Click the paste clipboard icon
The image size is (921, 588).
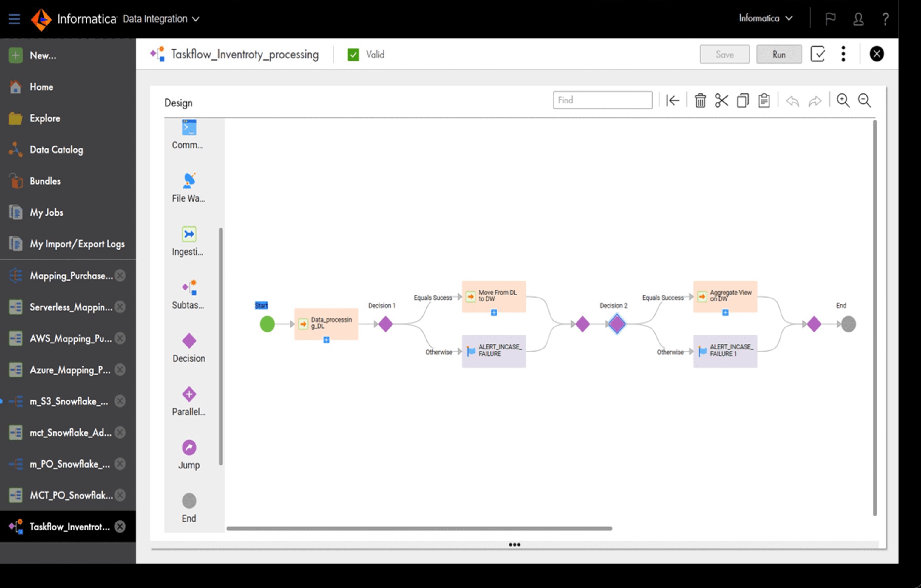coord(764,100)
